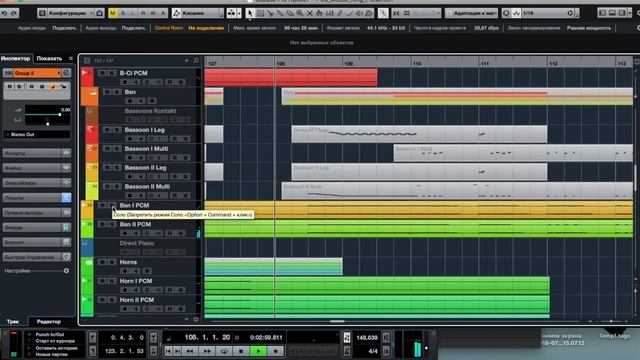Image resolution: width=640 pixels, height=360 pixels.
Task: Mute the Bassoon I Leg track
Action: (107, 130)
